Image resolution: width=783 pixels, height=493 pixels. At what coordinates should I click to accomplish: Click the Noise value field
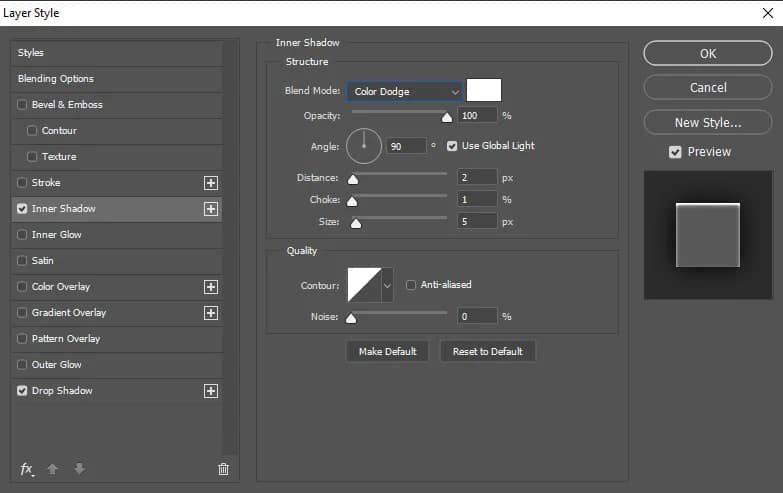477,316
